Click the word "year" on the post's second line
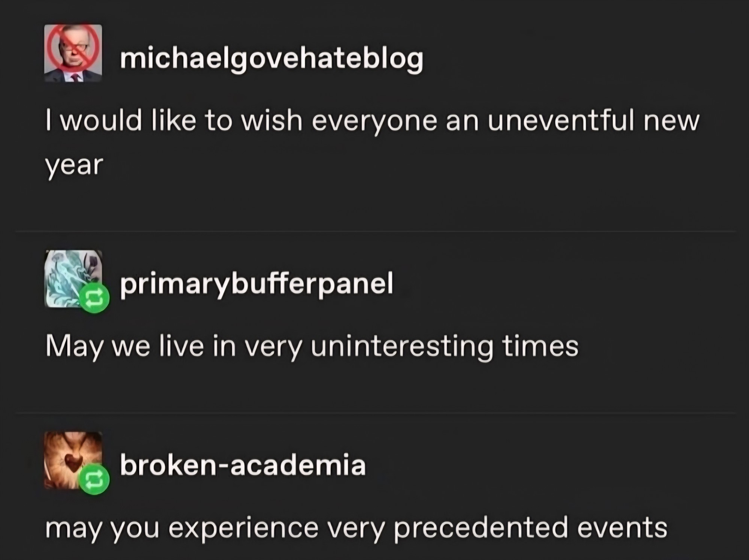Viewport: 749px width, 560px height. tap(74, 165)
